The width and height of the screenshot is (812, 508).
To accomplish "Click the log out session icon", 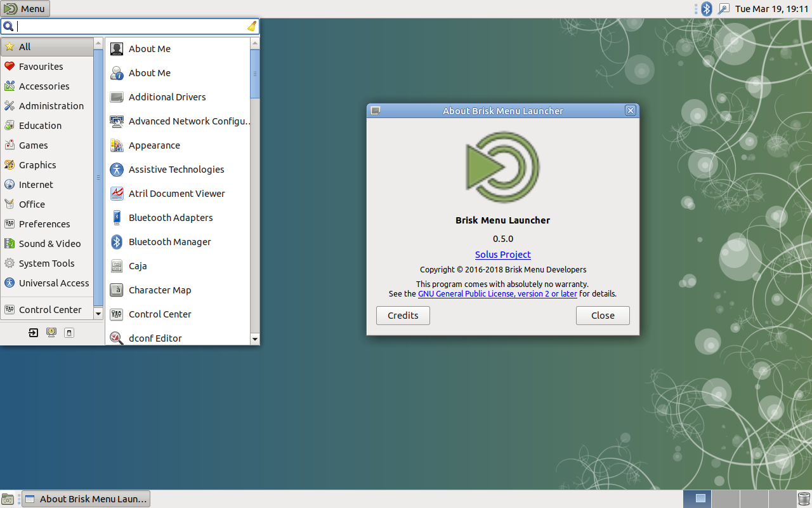I will [x=34, y=333].
